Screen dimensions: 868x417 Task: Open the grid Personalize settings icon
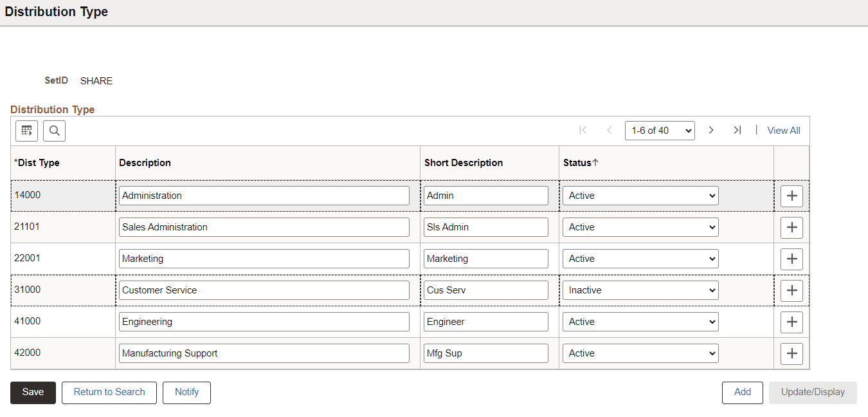[26, 131]
